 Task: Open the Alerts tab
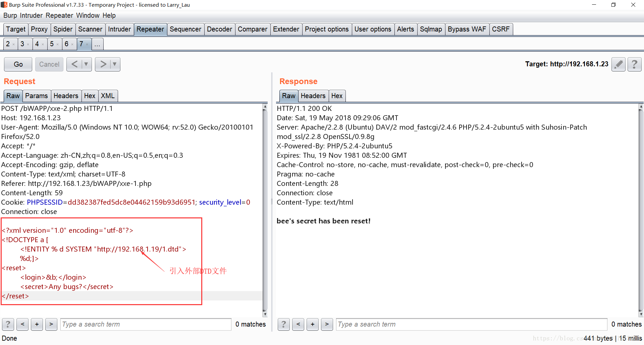pos(406,29)
